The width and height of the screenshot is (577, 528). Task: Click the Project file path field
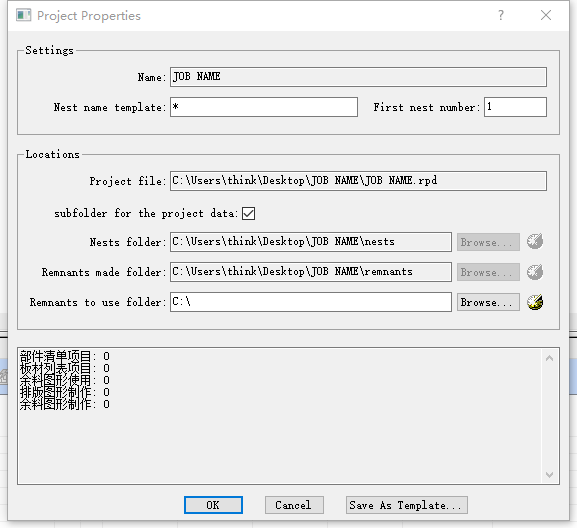tap(358, 181)
